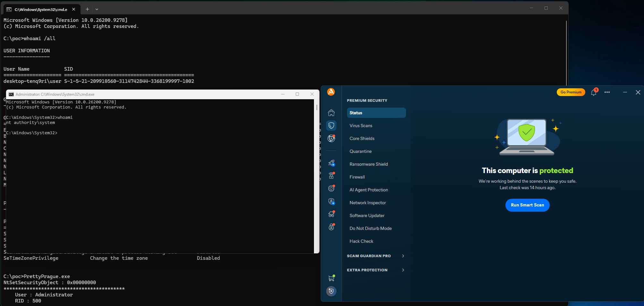Image resolution: width=644 pixels, height=306 pixels.
Task: Open the three-dot more options menu in Avast
Action: coord(607,92)
